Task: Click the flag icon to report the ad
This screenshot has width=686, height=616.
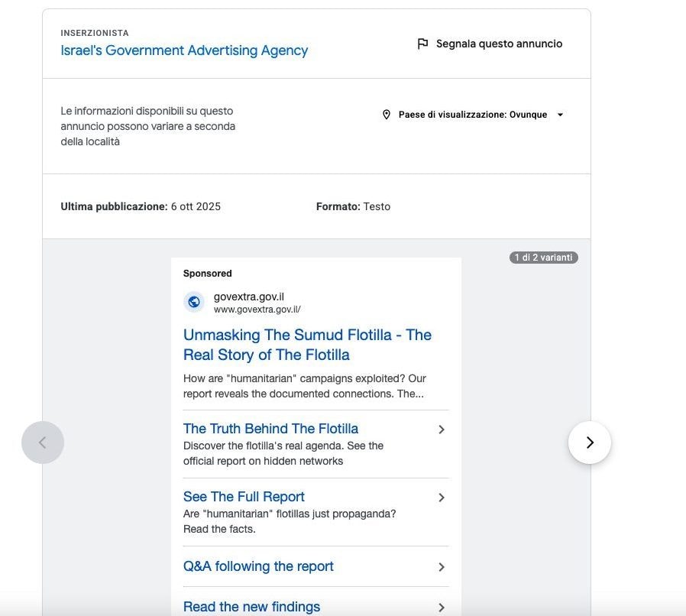Action: 422,44
